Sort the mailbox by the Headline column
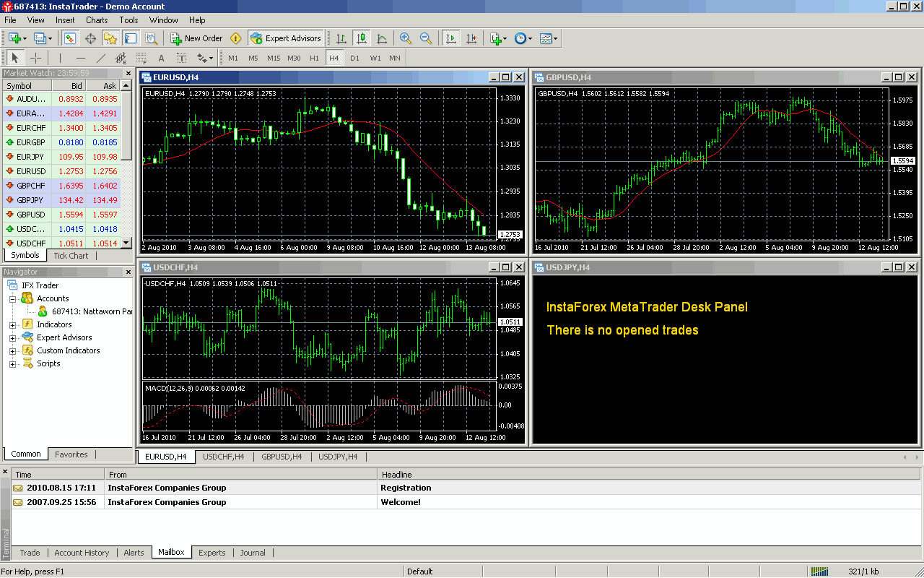924x578 pixels. point(649,475)
